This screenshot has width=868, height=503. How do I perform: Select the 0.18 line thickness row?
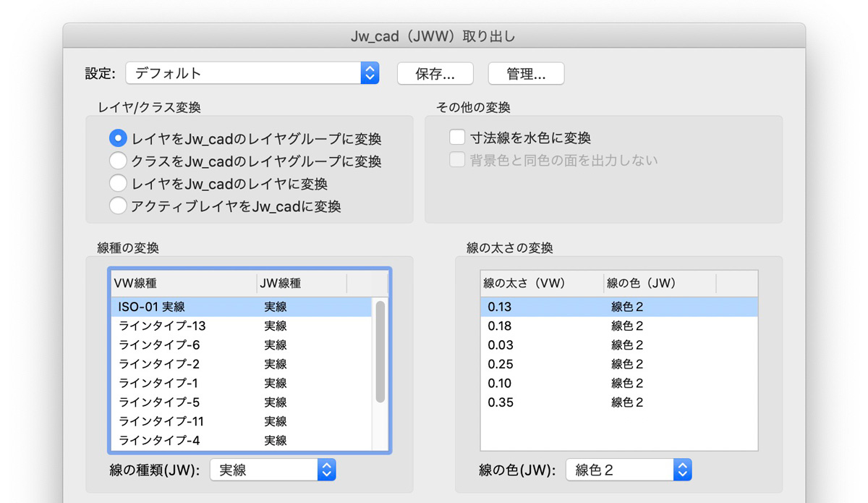coord(619,326)
